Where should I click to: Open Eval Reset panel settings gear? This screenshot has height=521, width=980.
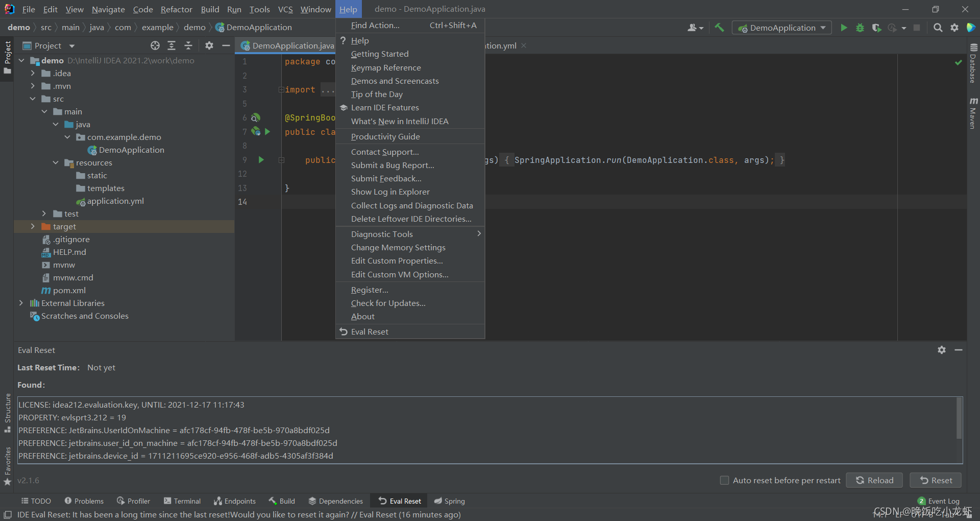click(941, 350)
